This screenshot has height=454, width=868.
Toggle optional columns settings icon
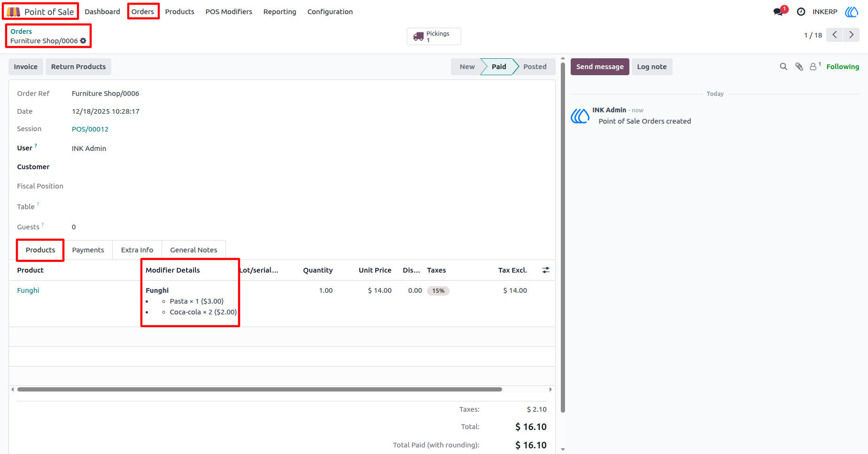coord(546,270)
